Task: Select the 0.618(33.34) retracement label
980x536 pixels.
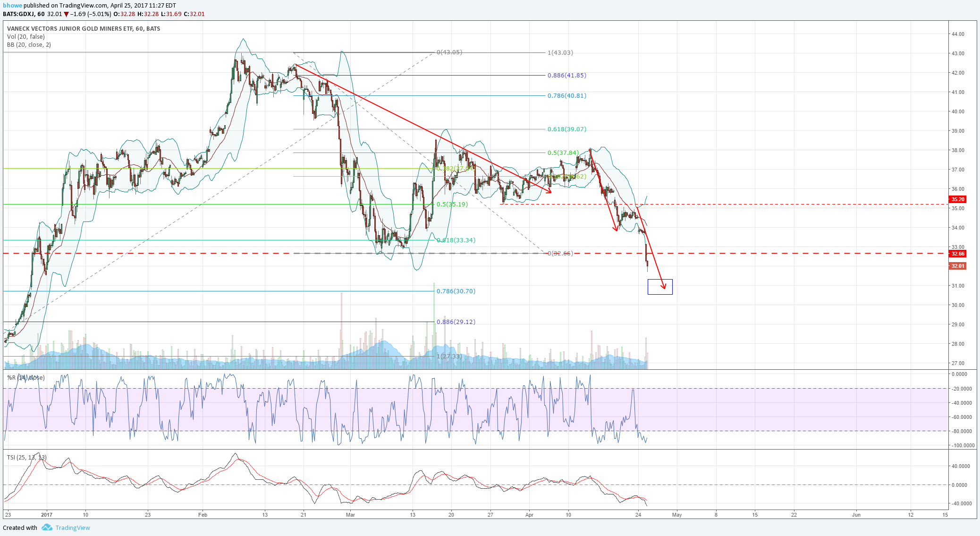Action: [456, 240]
